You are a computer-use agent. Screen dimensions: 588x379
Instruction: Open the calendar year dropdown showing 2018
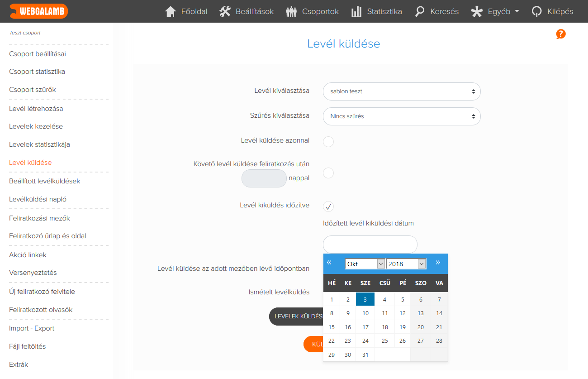click(x=406, y=264)
